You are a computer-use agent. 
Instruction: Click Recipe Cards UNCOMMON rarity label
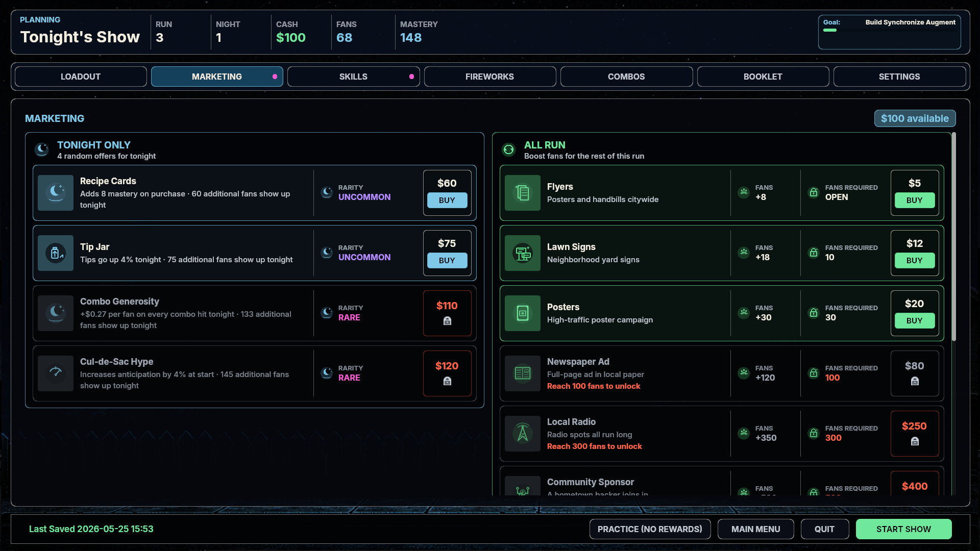click(364, 197)
